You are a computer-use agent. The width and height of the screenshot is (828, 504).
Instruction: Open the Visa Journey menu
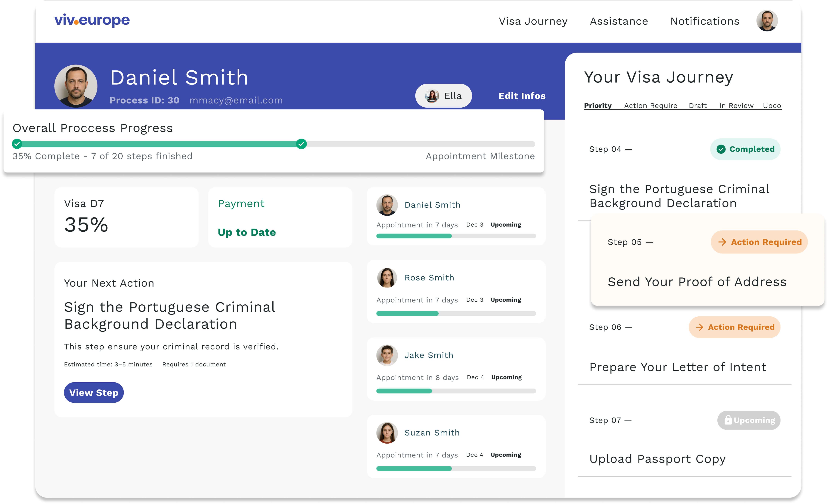click(533, 21)
